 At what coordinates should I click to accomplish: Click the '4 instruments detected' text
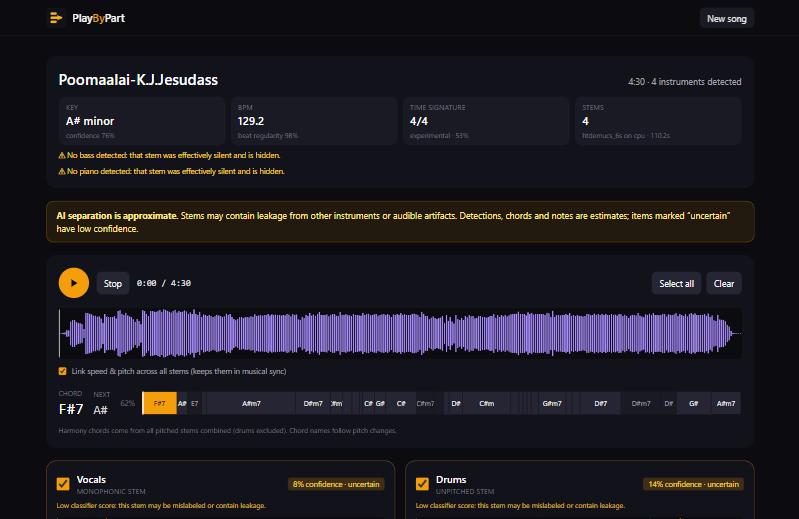tap(696, 82)
